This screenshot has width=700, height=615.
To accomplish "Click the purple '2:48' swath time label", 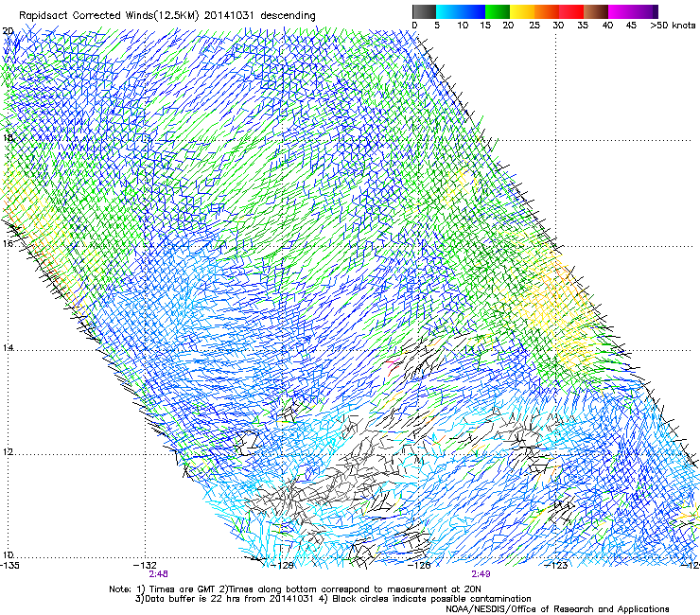I will tap(159, 574).
